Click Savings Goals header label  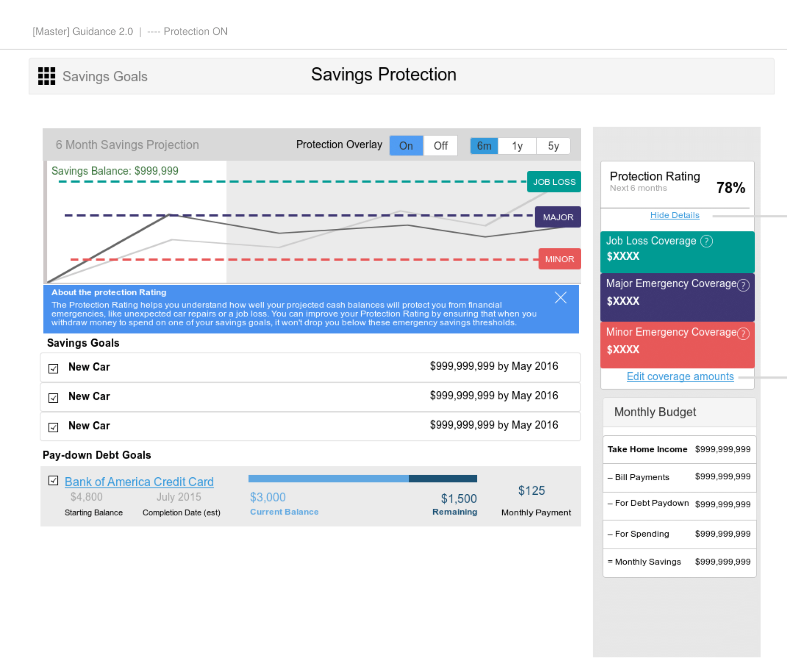(x=105, y=76)
